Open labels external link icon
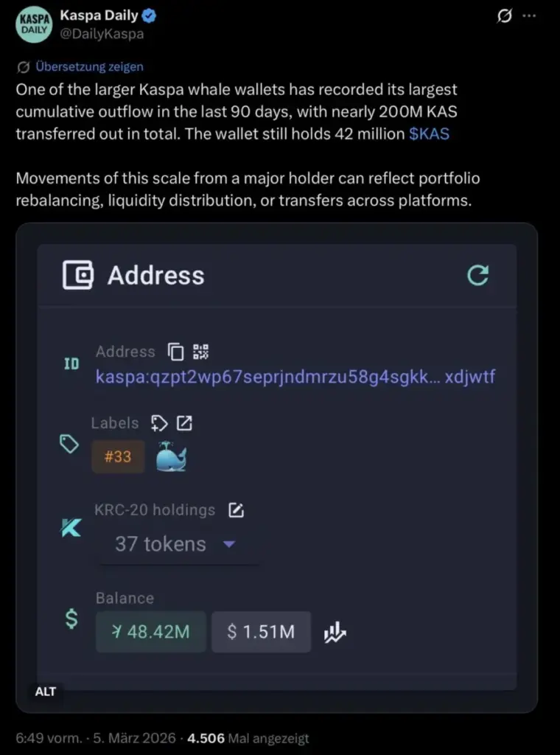This screenshot has width=560, height=755. point(184,423)
